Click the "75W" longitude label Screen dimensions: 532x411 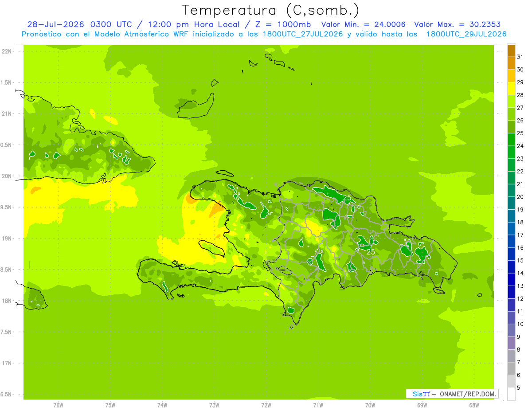(x=110, y=405)
